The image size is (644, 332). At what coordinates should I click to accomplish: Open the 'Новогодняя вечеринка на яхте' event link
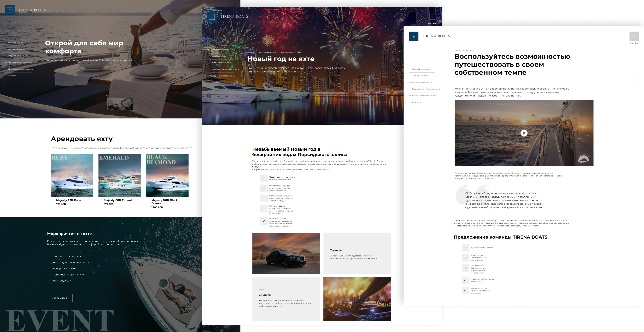pos(72,262)
